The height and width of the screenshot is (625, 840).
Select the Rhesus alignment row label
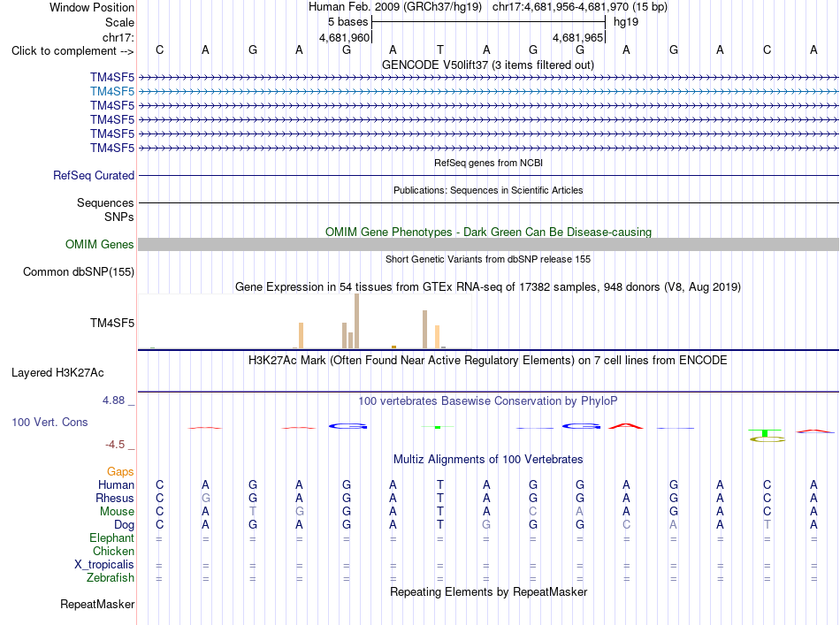(115, 499)
